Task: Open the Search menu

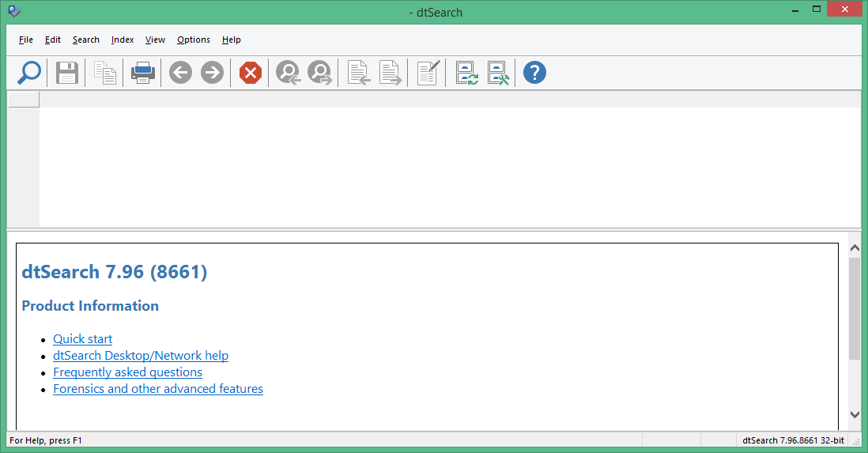Action: [86, 40]
